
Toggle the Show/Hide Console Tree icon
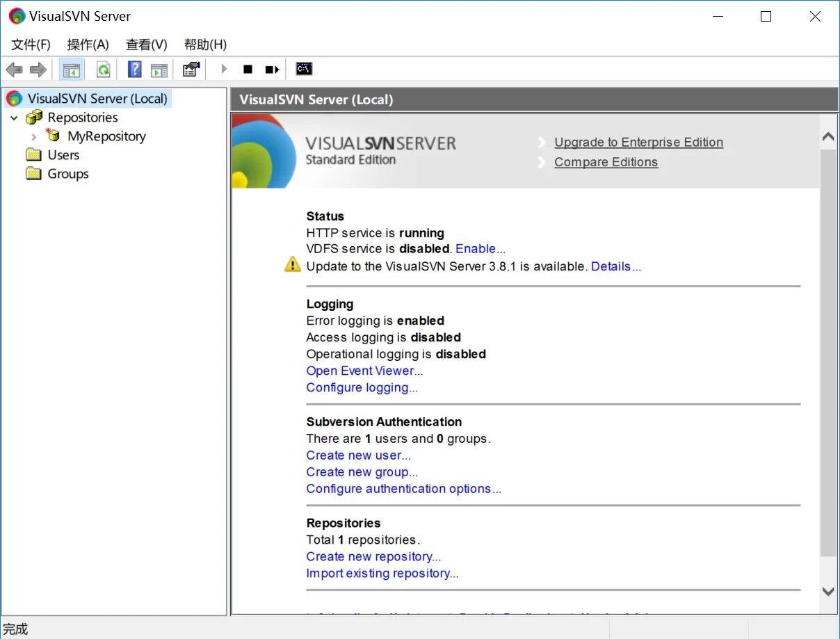click(71, 70)
